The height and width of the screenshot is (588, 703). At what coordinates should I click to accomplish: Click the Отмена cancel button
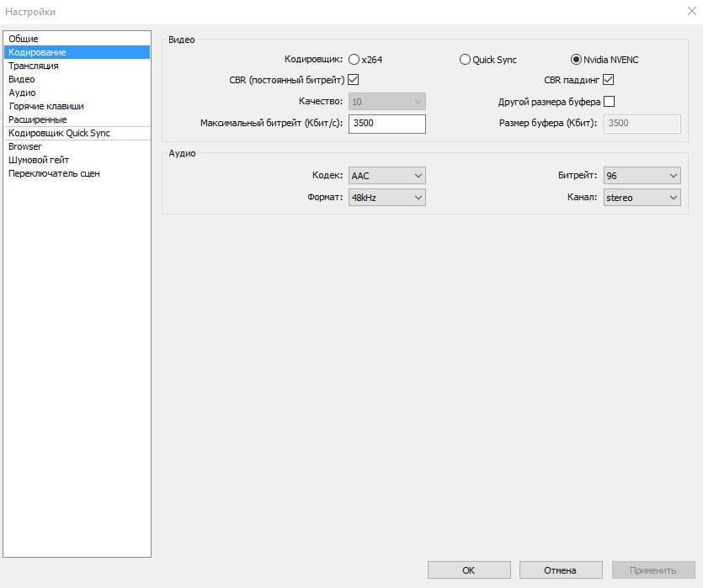[x=561, y=570]
